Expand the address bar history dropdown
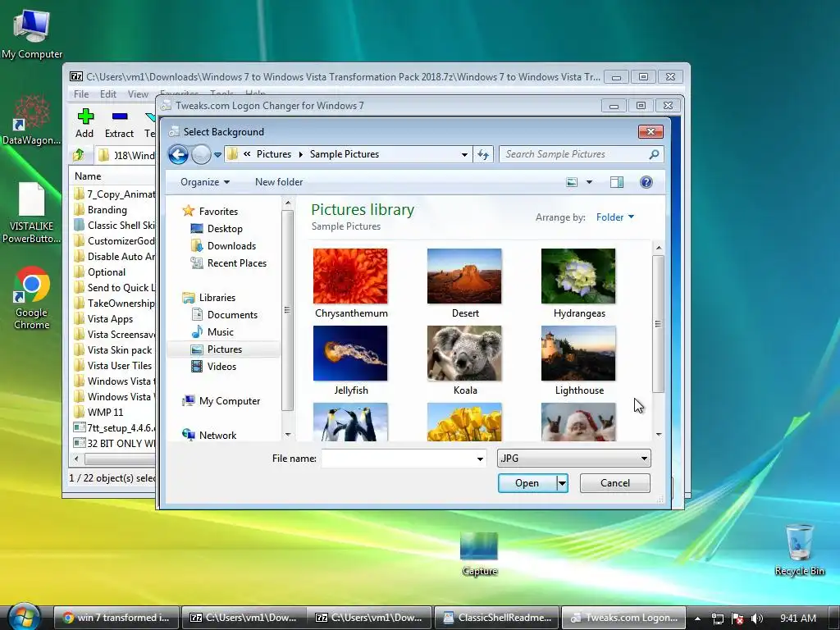Viewport: 840px width, 630px height. [464, 154]
